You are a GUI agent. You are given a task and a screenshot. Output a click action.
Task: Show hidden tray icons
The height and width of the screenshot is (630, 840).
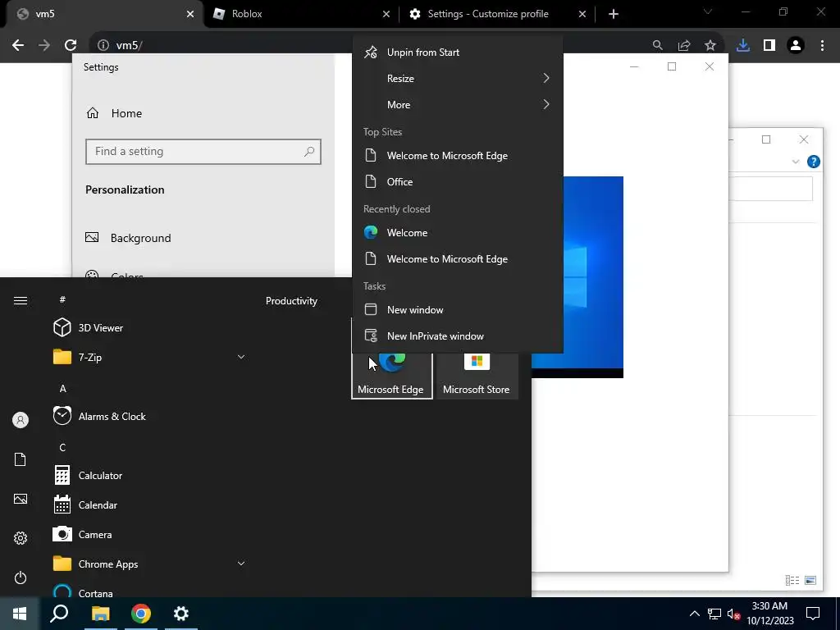[694, 614]
